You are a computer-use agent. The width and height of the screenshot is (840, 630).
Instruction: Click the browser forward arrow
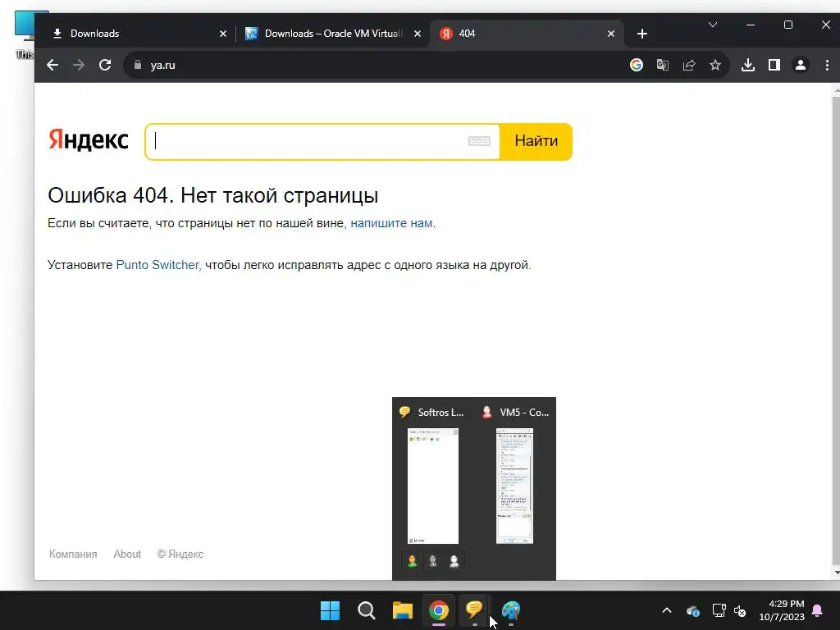click(x=79, y=66)
